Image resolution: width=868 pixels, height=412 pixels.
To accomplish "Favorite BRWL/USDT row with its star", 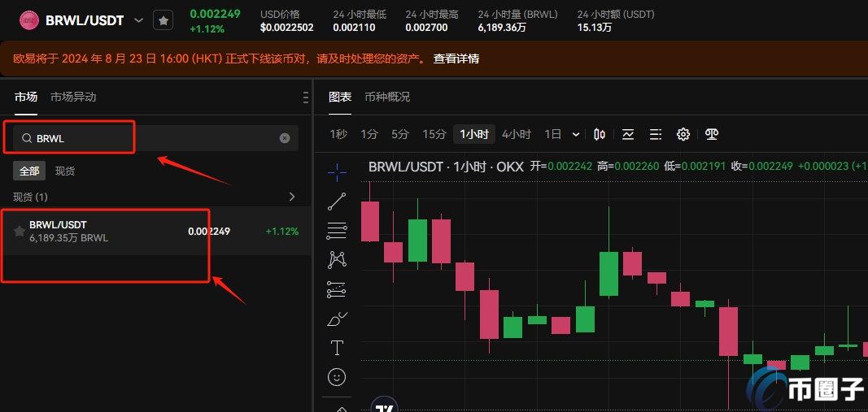I will [x=20, y=231].
